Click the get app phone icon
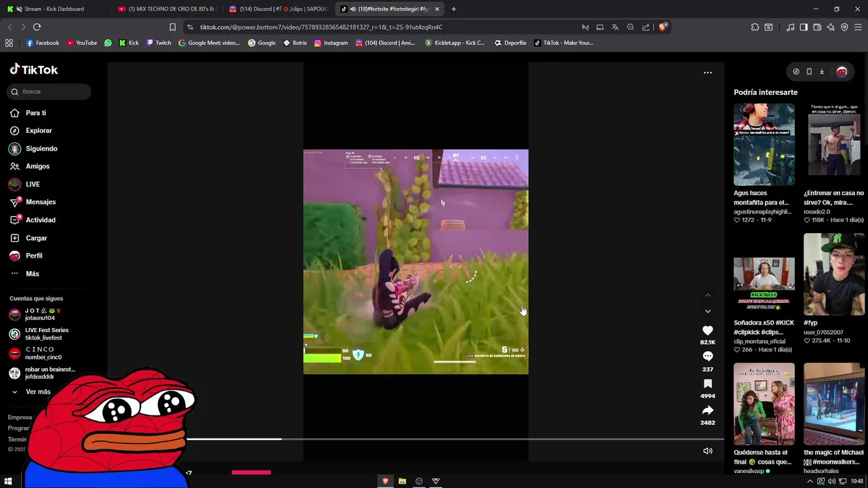The width and height of the screenshot is (868, 488). pyautogui.click(x=809, y=71)
